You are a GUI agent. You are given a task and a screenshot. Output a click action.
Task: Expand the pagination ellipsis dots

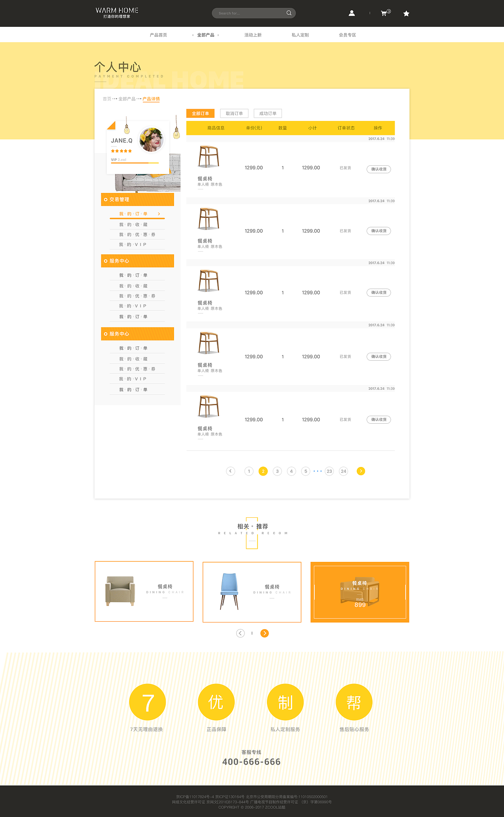pyautogui.click(x=317, y=471)
